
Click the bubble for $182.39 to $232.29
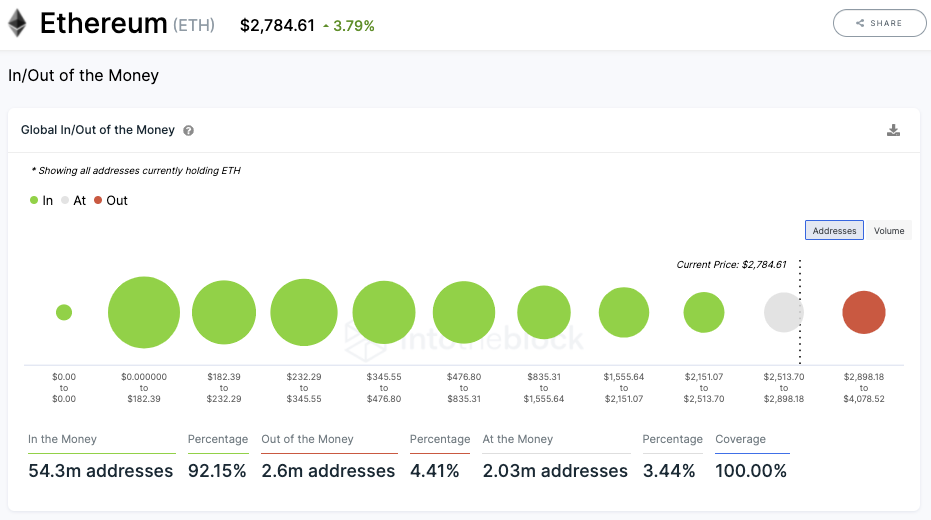pyautogui.click(x=224, y=312)
